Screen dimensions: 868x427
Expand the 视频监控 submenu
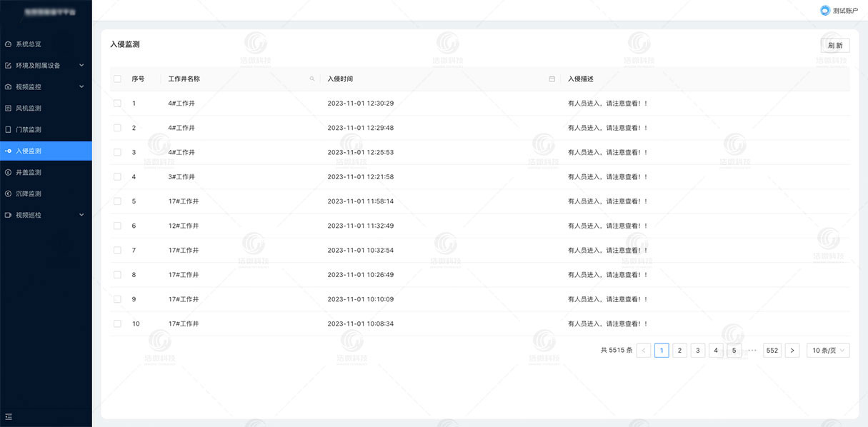point(81,87)
